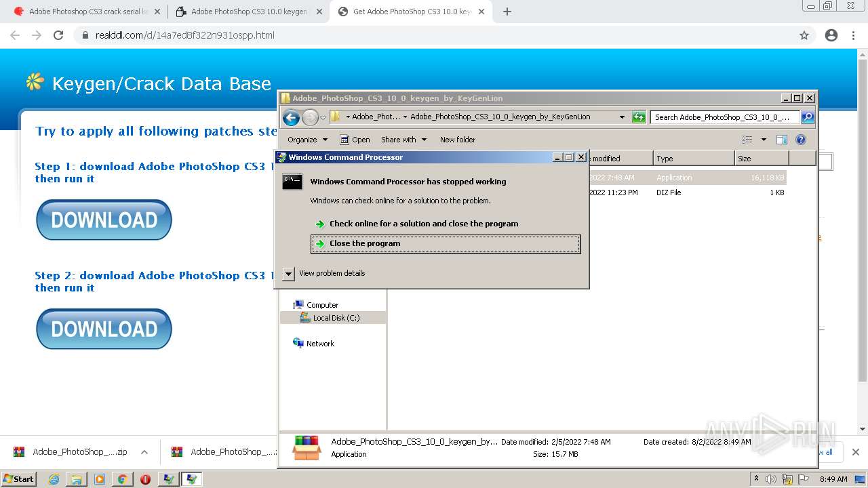Click volume icon in system tray

pos(771,479)
